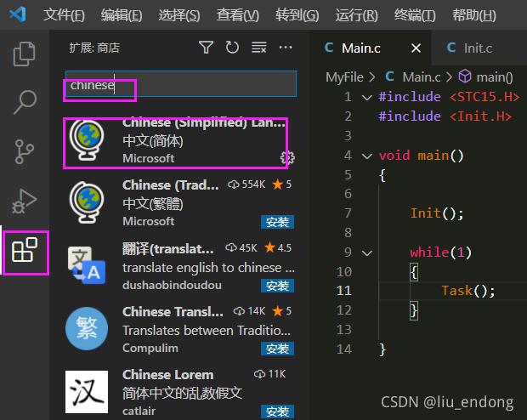
Task: Collapse the void main() fold at line 4
Action: tap(366, 156)
